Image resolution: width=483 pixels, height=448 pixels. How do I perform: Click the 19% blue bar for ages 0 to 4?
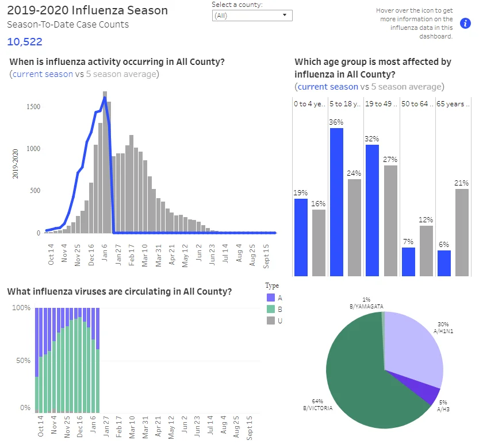pos(301,237)
